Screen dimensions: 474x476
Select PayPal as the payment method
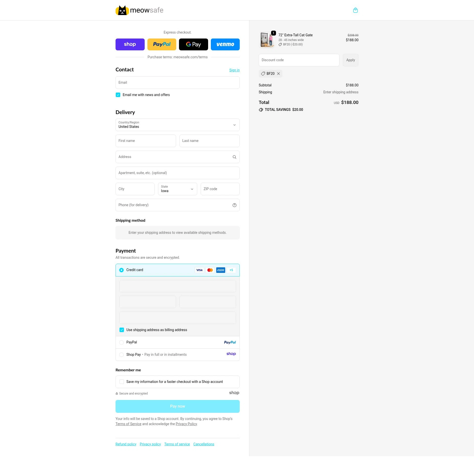tap(121, 342)
